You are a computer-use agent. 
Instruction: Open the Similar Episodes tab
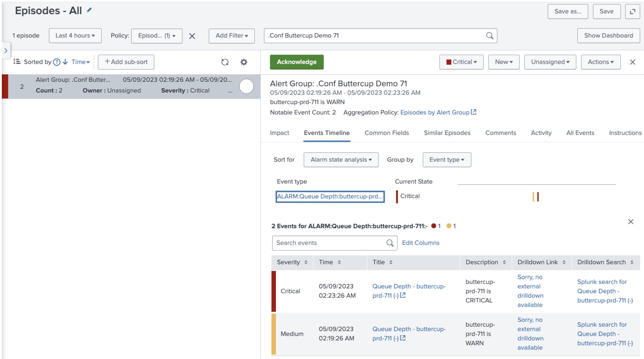pyautogui.click(x=447, y=133)
